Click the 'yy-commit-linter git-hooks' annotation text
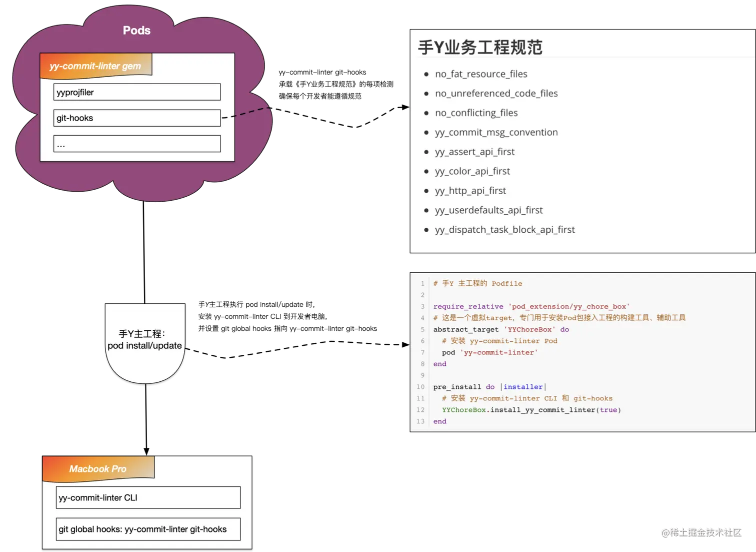This screenshot has width=756, height=552. [x=322, y=72]
